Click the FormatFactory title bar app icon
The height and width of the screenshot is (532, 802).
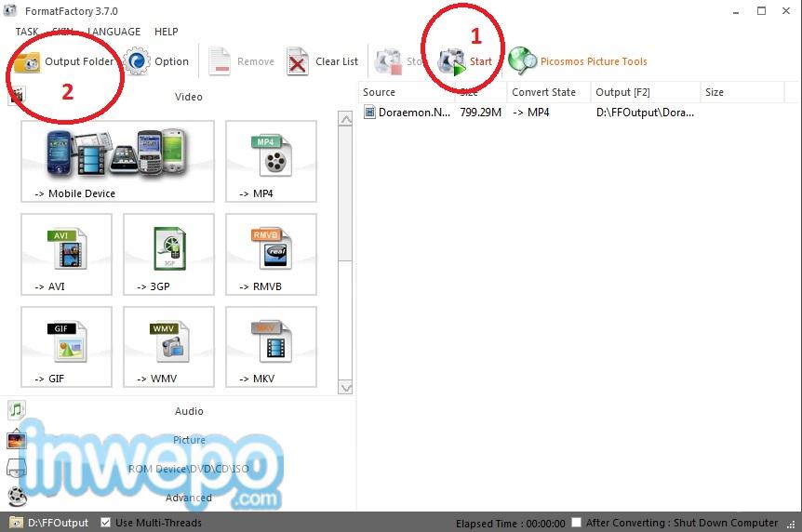tap(10, 10)
